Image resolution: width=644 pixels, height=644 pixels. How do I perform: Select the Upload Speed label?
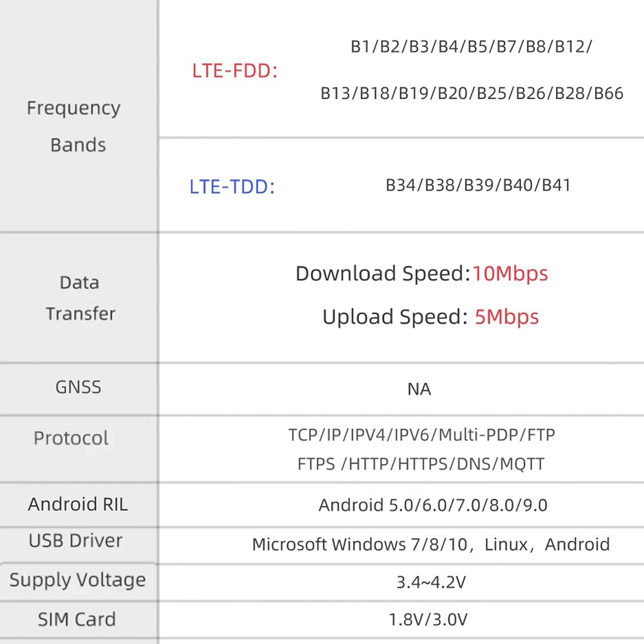(x=394, y=317)
